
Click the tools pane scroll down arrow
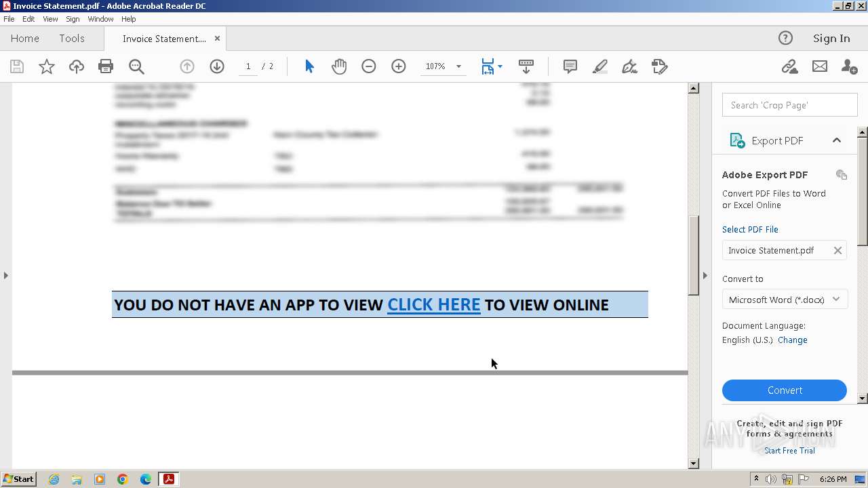coord(863,399)
